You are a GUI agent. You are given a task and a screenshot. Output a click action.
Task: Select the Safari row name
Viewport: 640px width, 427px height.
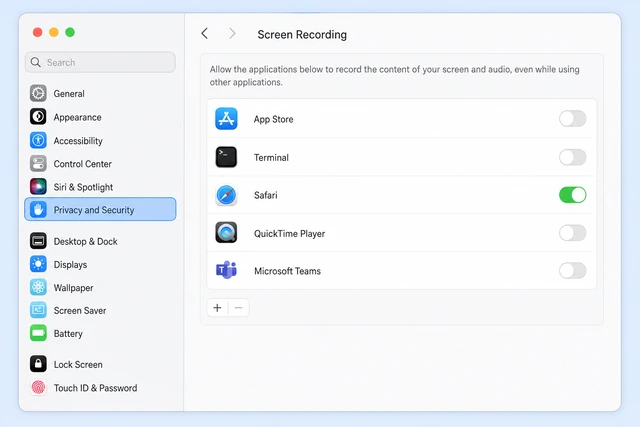[265, 195]
